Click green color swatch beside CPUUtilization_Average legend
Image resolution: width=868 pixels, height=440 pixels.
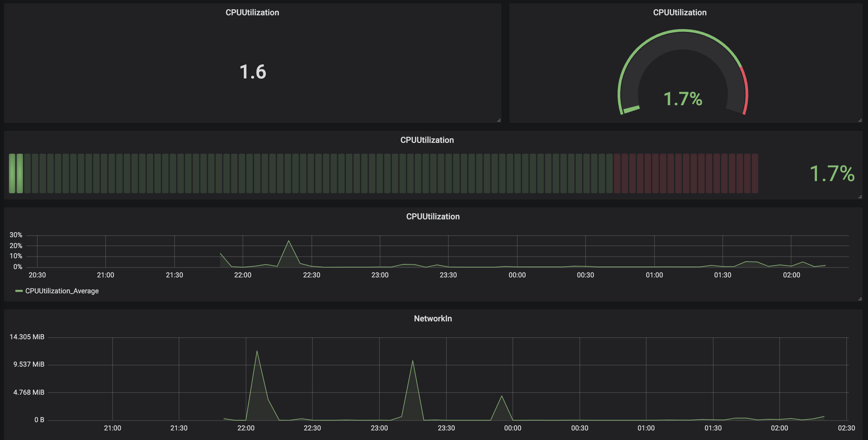(19, 291)
